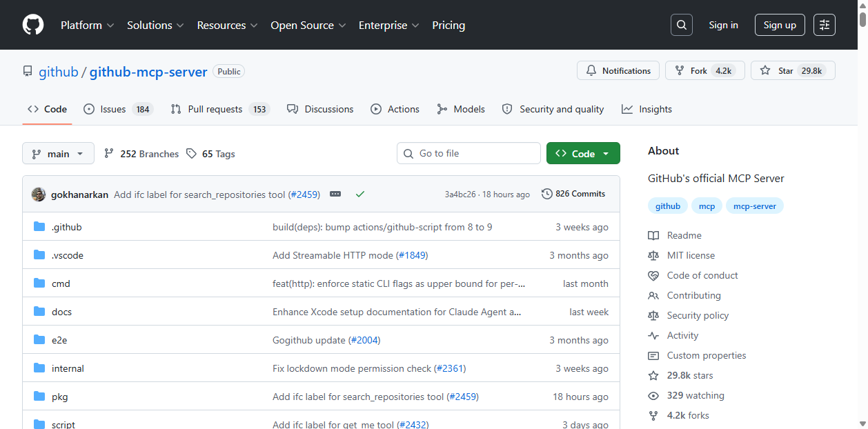Click Sign in link
This screenshot has width=868, height=429.
coord(723,25)
